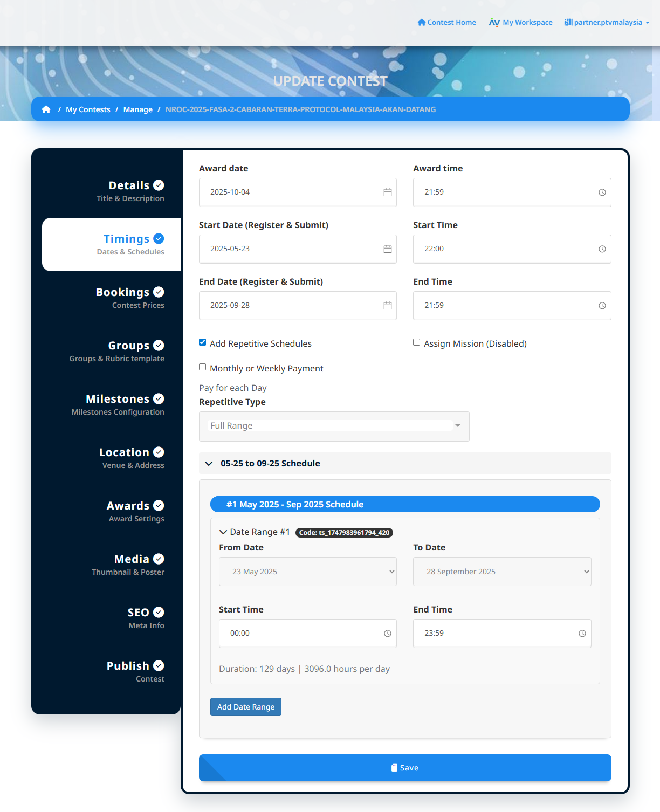This screenshot has height=812, width=660.
Task: Click the contest name breadcrumb link
Action: [300, 109]
